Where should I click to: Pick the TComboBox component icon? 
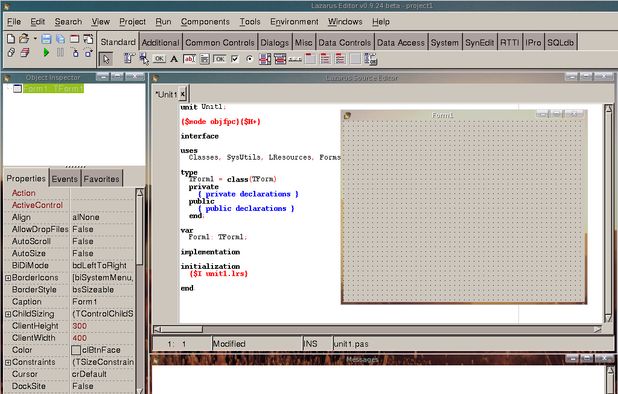pos(280,59)
